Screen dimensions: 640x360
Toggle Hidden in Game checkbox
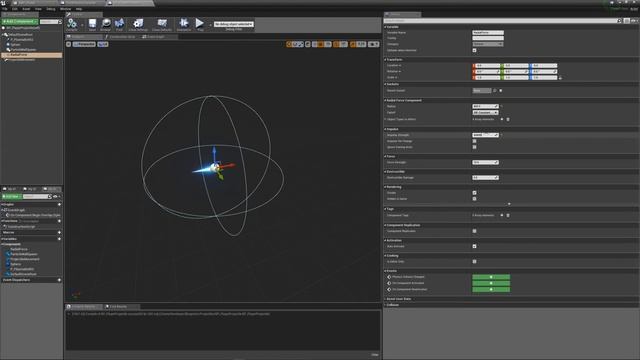point(474,199)
